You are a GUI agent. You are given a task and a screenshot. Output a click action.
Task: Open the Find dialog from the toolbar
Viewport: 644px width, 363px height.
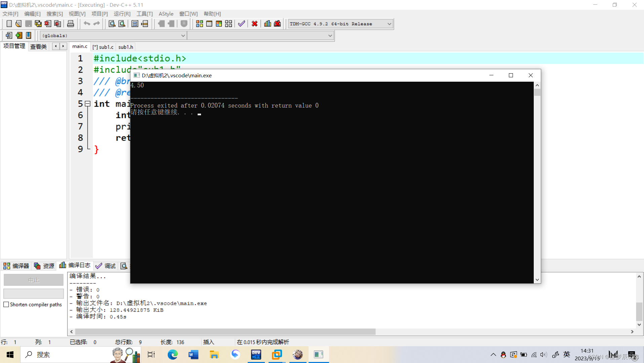pyautogui.click(x=112, y=24)
